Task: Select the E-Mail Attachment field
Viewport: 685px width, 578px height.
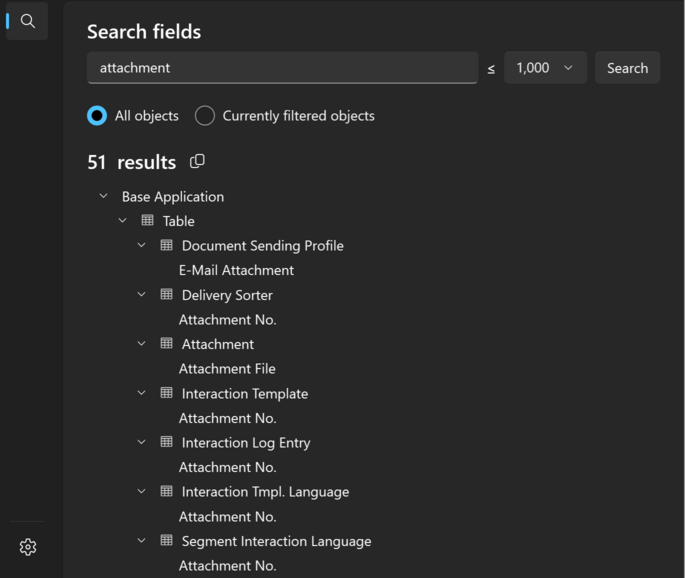Action: 236,270
